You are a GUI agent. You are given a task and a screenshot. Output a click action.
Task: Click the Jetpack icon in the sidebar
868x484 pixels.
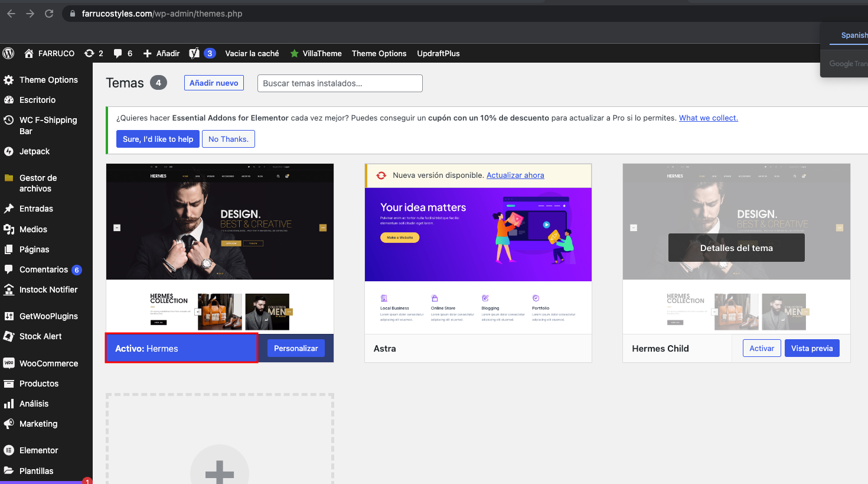tap(9, 151)
